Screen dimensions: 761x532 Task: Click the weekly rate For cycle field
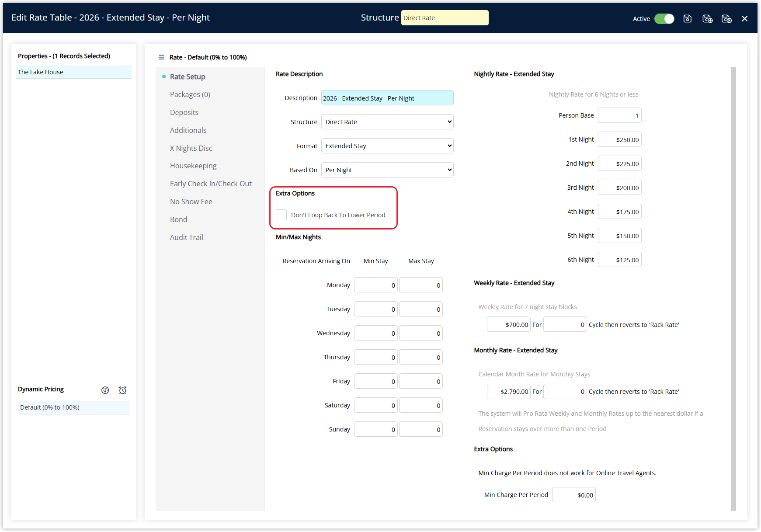point(565,324)
